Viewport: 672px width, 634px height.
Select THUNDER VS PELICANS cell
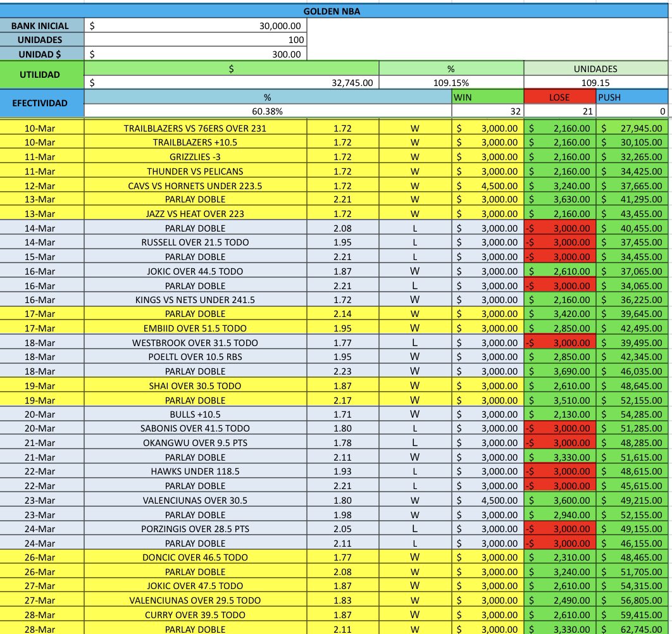coord(196,171)
